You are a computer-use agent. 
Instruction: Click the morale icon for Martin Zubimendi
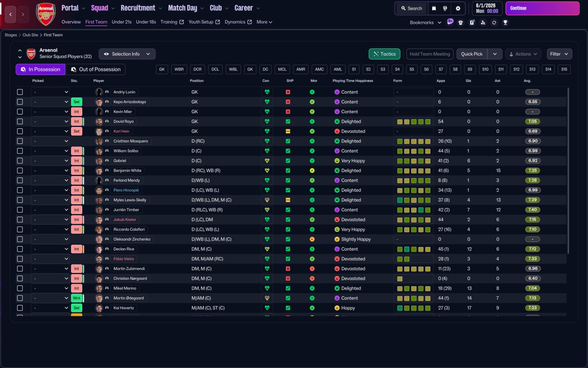coord(312,269)
